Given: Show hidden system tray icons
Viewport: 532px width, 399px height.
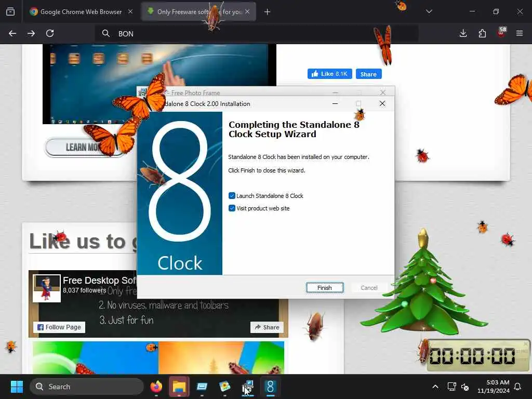Looking at the screenshot, I should point(435,387).
